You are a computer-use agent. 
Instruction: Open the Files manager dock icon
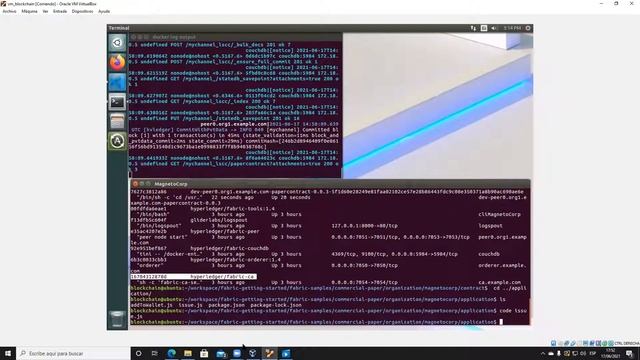click(x=117, y=121)
